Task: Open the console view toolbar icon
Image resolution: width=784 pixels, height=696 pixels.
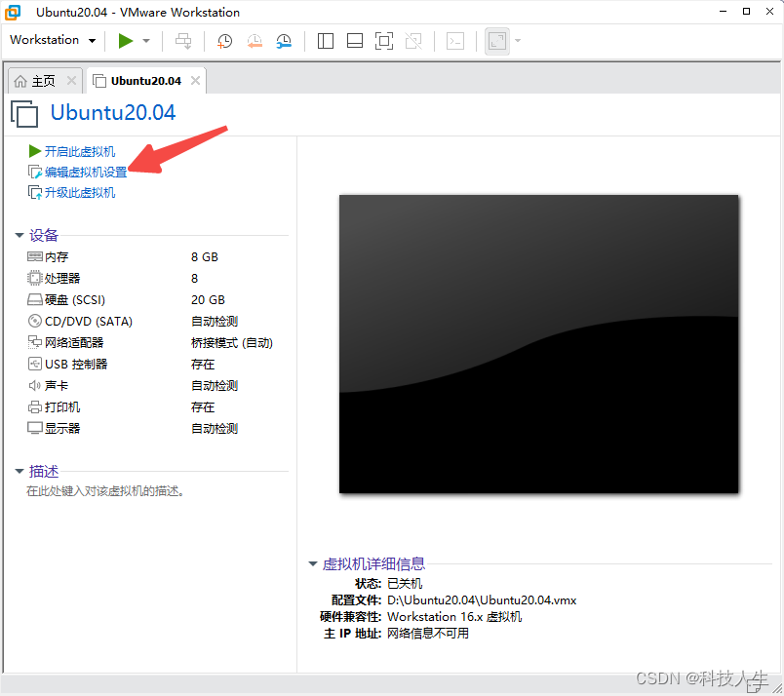Action: [x=455, y=41]
